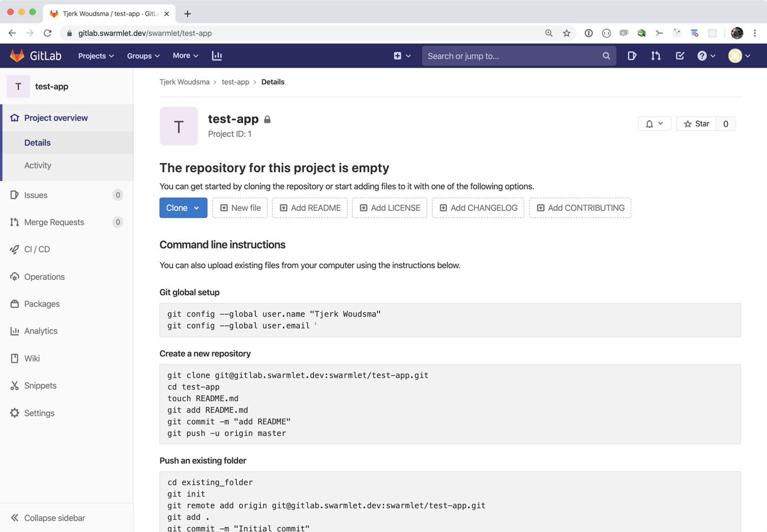This screenshot has width=767, height=532.
Task: Open Snippets in the sidebar
Action: pos(40,386)
